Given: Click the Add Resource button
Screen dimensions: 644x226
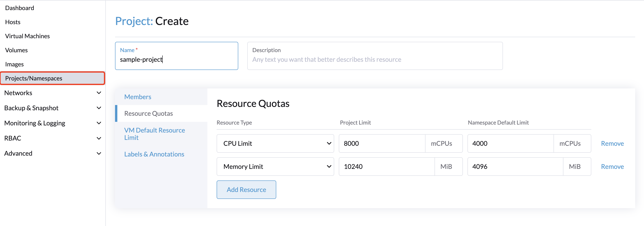Looking at the screenshot, I should (246, 190).
